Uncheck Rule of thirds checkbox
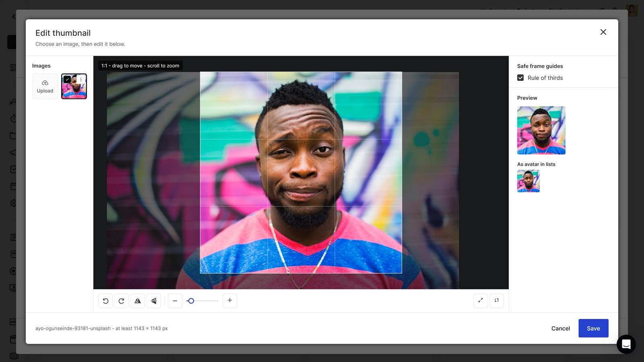This screenshot has width=644, height=362. pos(520,78)
